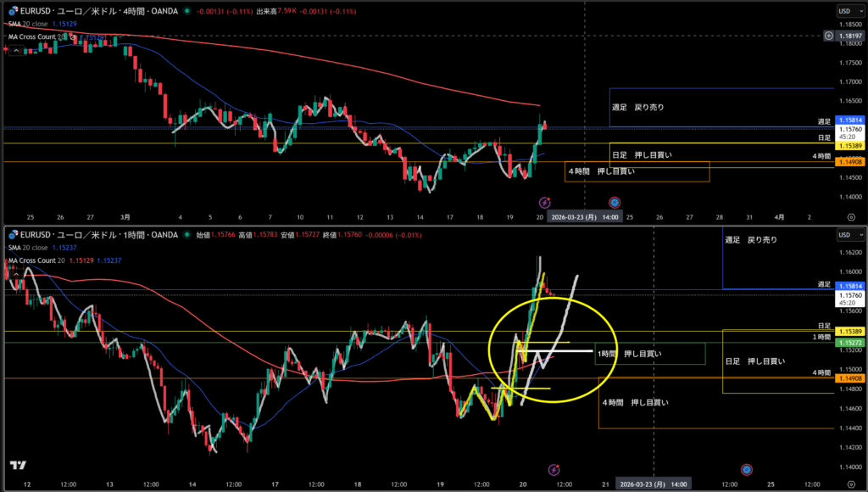Open the USD currency dropdown on top chart
868x492 pixels.
point(847,11)
